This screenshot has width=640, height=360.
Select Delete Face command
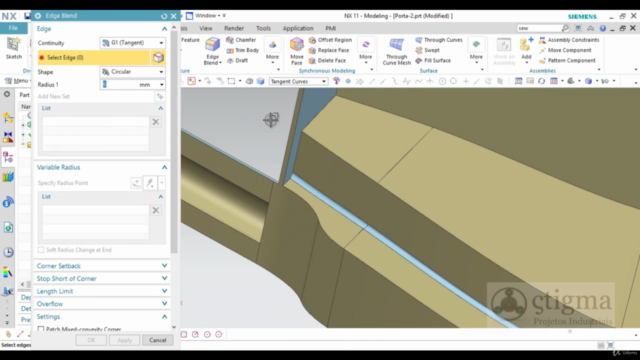[327, 60]
